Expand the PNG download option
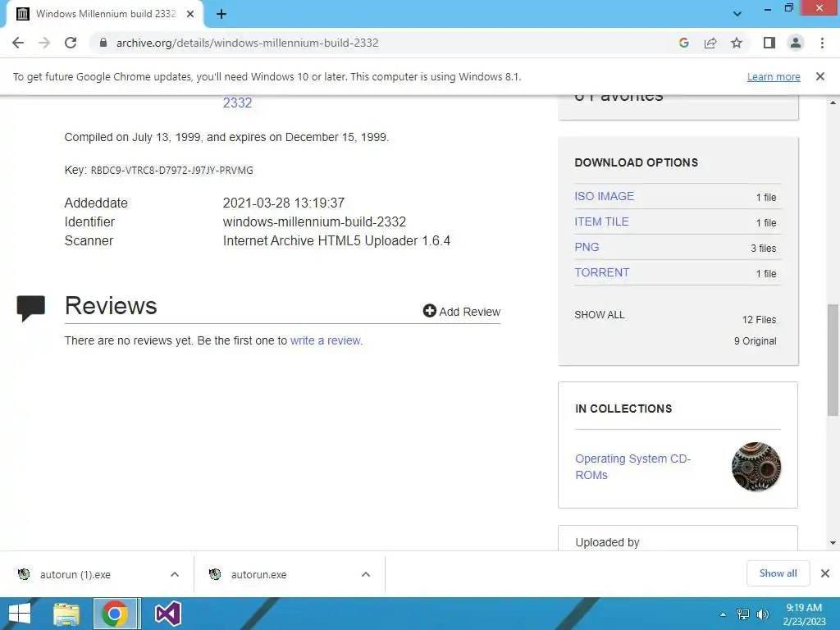840x630 pixels. point(587,247)
